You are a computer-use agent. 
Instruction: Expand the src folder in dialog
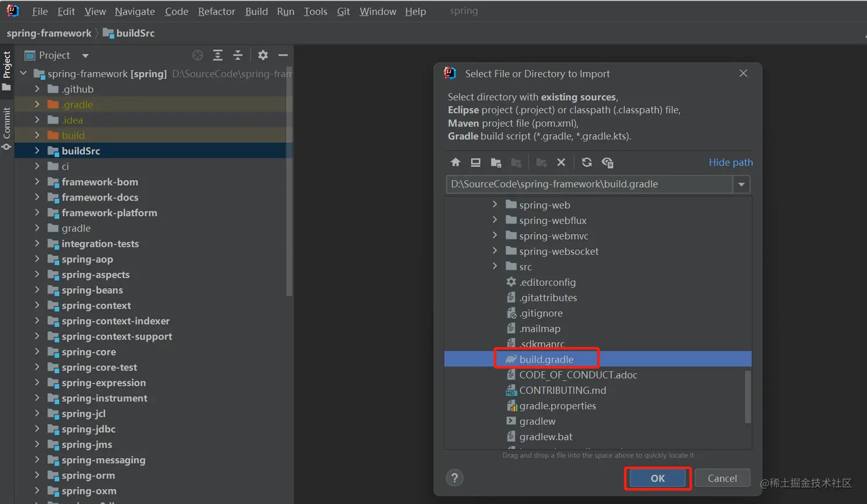(x=495, y=266)
